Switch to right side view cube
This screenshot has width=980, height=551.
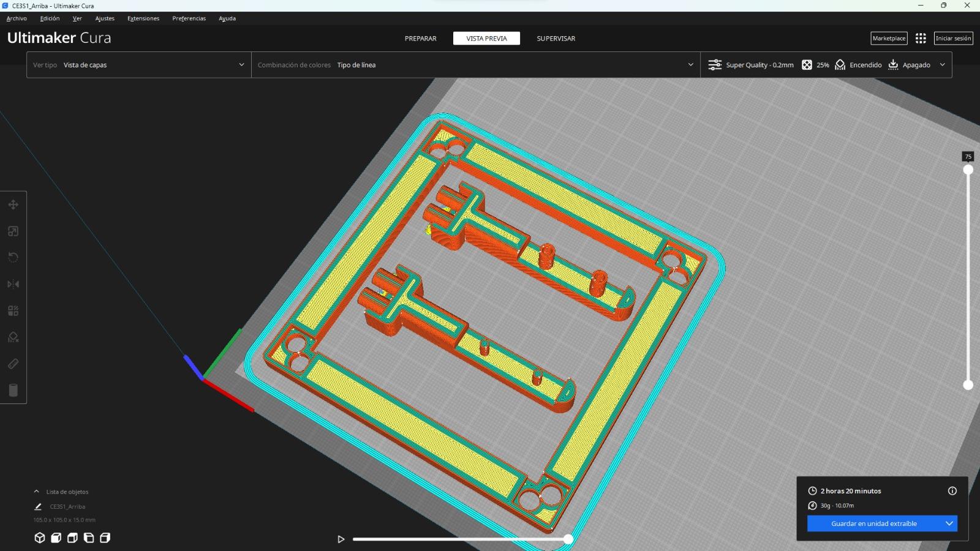click(x=105, y=538)
